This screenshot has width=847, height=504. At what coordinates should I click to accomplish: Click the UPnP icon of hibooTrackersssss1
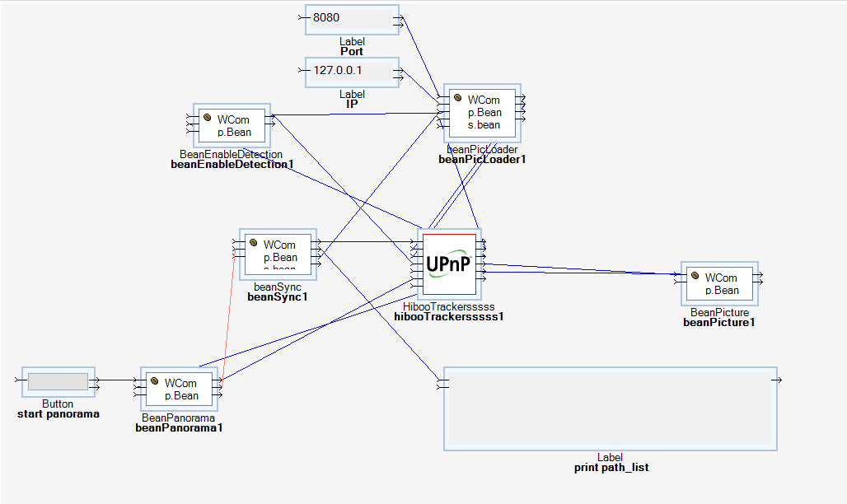click(449, 264)
